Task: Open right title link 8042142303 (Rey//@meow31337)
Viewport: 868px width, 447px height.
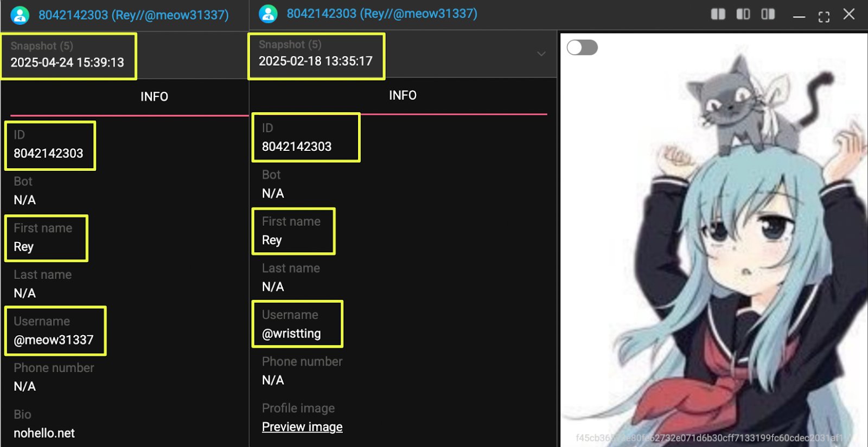Action: (x=382, y=14)
